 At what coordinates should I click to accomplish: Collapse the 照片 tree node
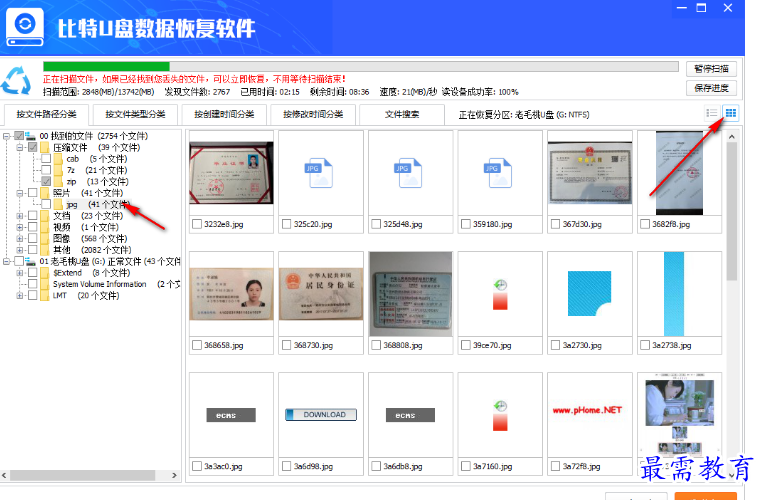point(19,193)
